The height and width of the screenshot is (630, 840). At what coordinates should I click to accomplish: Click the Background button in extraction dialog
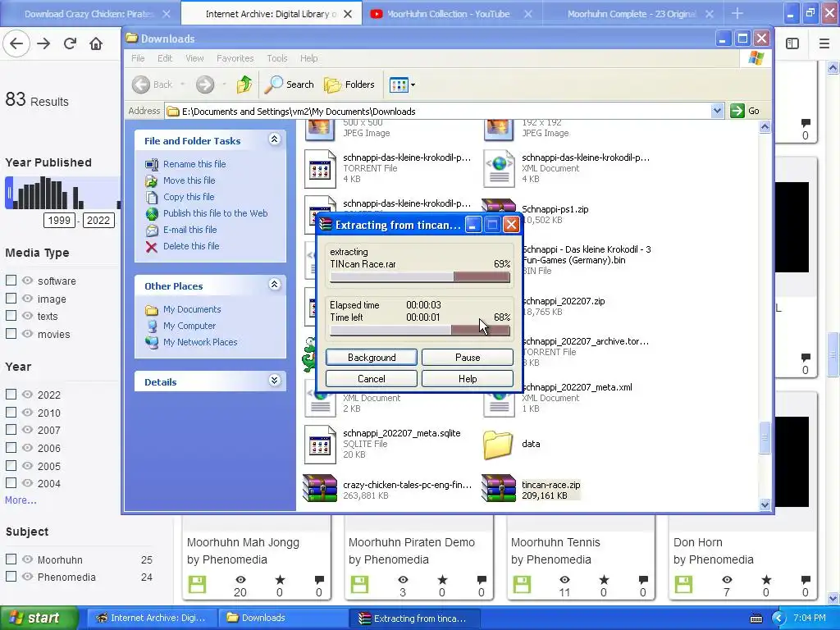coord(372,358)
